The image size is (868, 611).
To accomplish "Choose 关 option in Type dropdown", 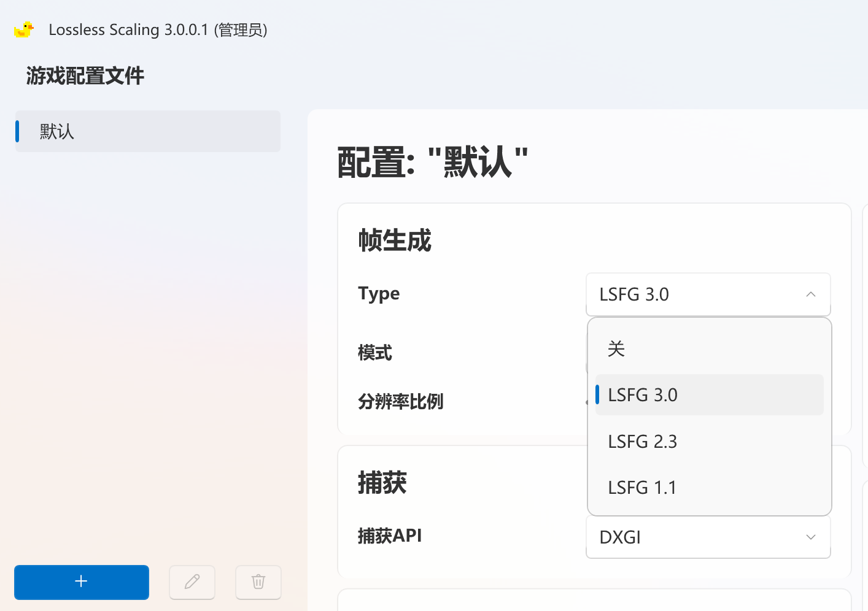I will 710,349.
